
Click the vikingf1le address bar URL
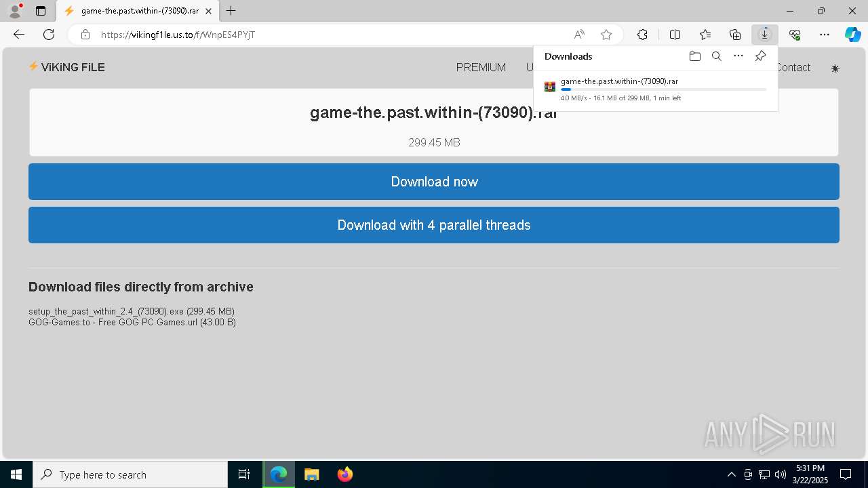178,35
